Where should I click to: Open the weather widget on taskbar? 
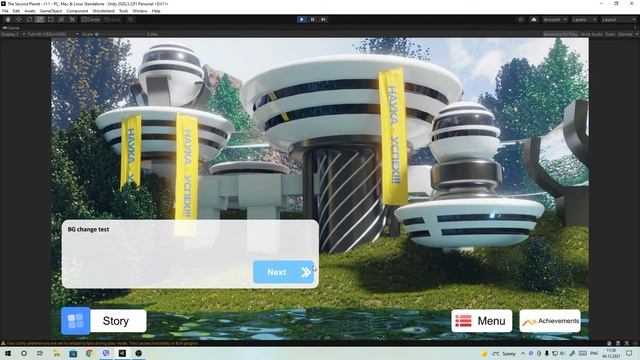(498, 353)
